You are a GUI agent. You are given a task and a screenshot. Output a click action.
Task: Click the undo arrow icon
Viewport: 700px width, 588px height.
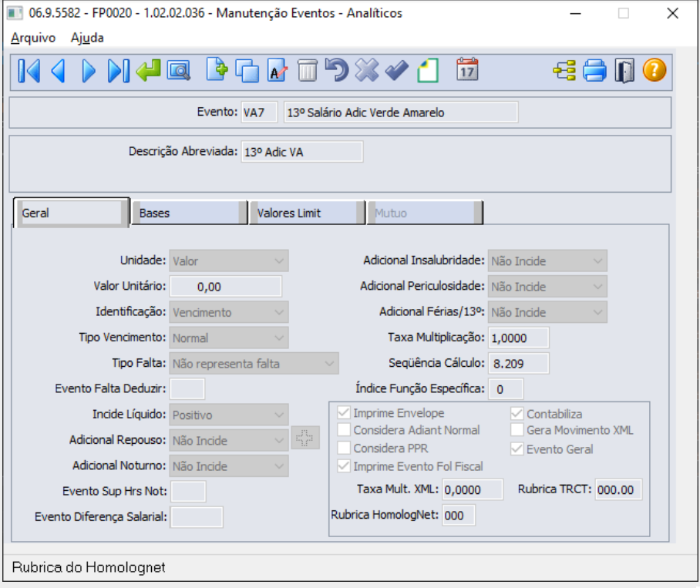[337, 69]
